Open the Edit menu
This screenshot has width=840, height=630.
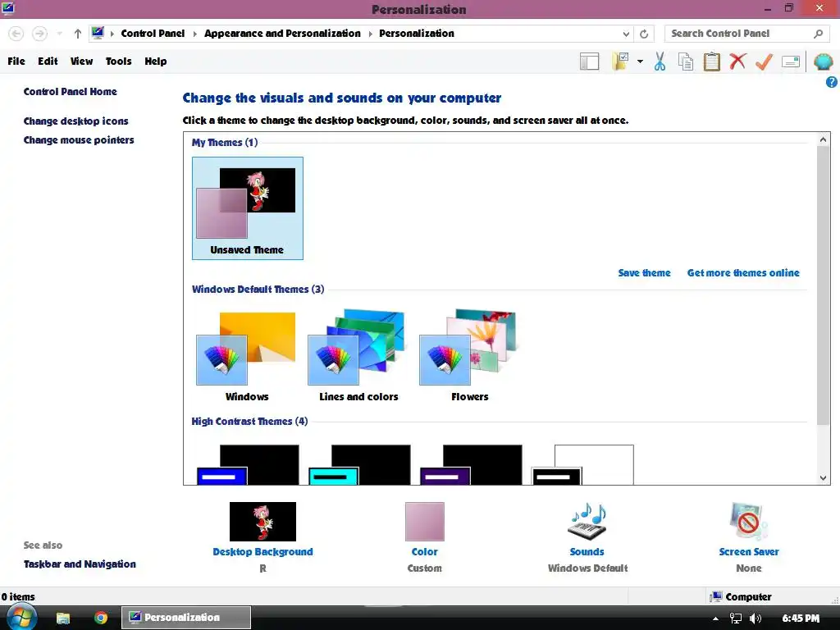pyautogui.click(x=48, y=61)
